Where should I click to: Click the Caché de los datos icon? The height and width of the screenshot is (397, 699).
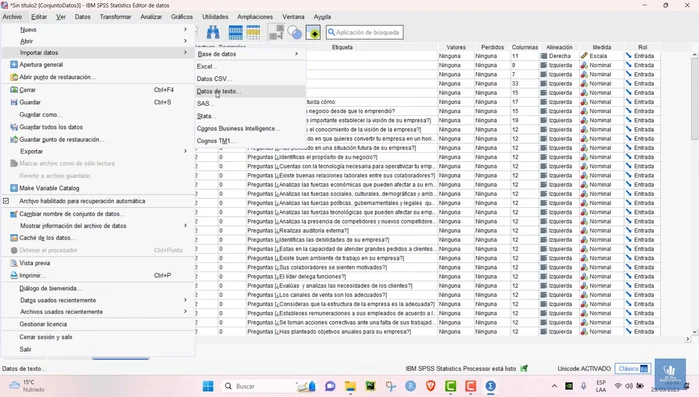[x=14, y=237]
